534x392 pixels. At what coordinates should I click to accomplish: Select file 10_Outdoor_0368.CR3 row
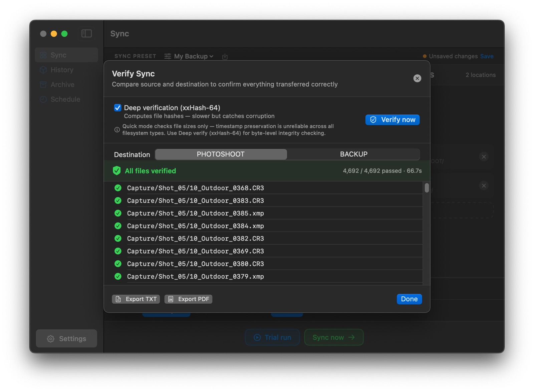tap(263, 188)
